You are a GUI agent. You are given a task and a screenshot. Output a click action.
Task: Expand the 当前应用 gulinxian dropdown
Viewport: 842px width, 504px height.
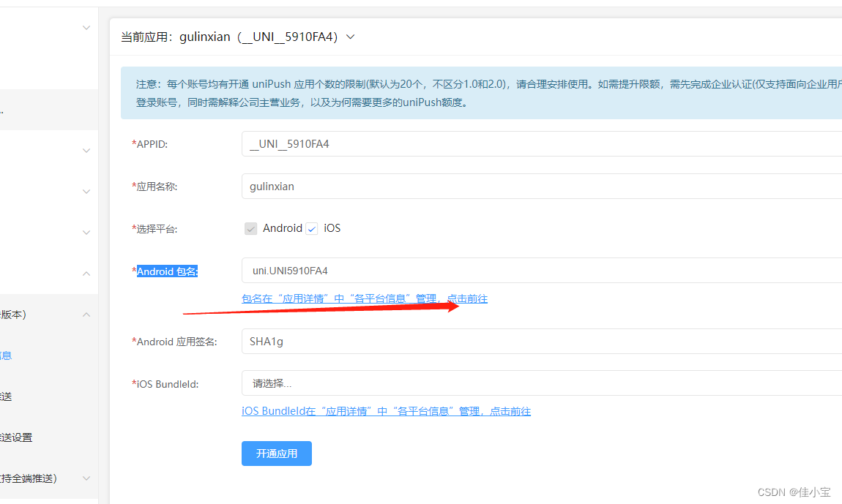point(349,37)
